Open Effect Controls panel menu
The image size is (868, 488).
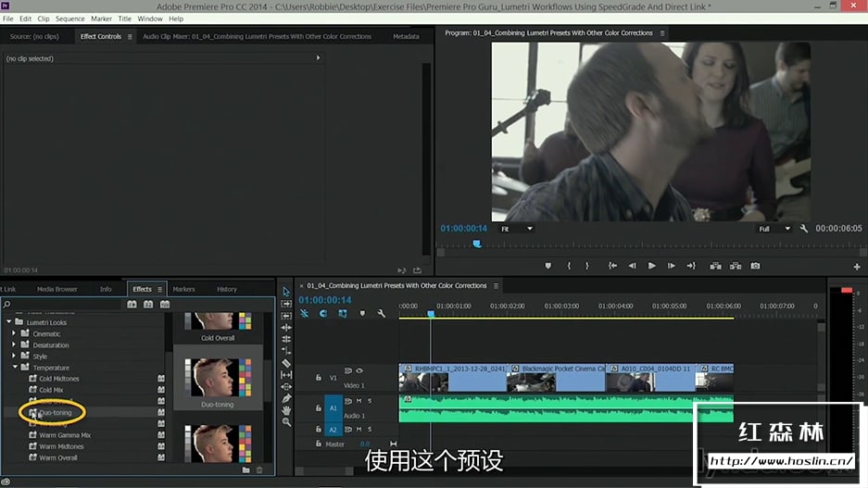130,36
